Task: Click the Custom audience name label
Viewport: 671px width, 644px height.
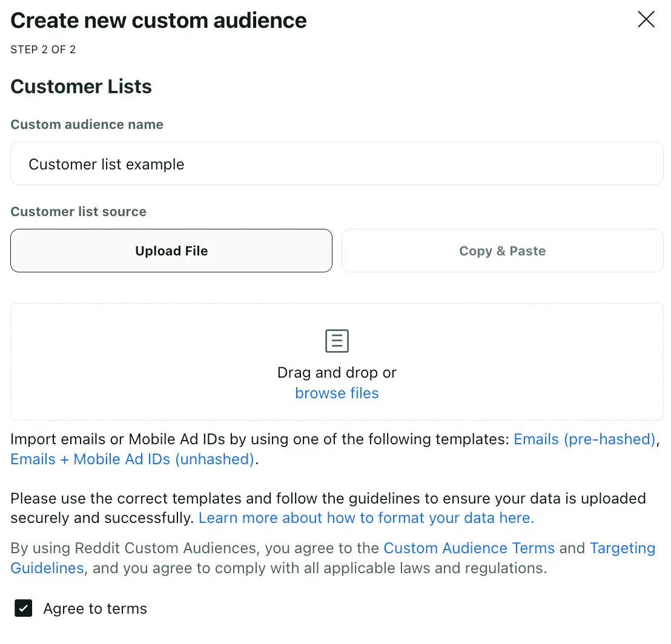Action: point(87,125)
